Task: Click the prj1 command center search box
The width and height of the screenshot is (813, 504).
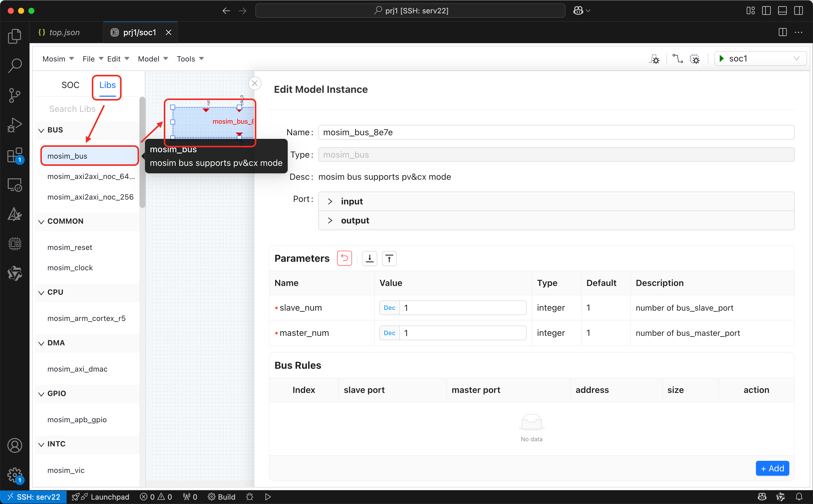Action: click(410, 11)
